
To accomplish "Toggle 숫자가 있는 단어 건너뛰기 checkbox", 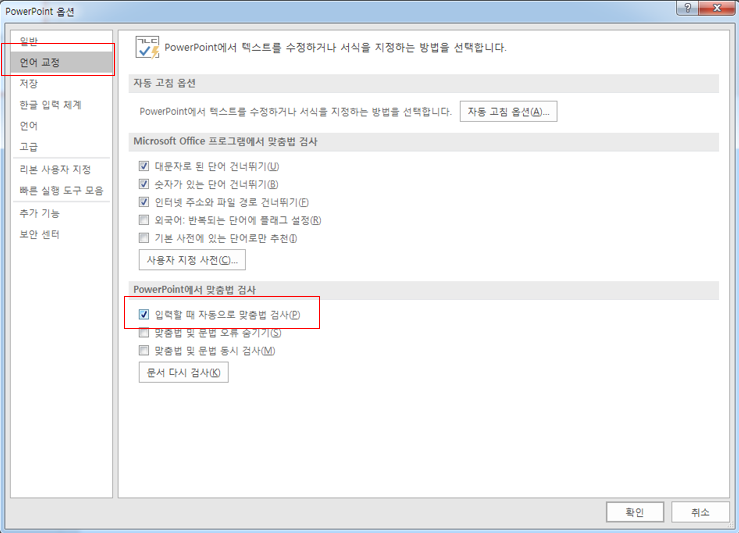I will 144,184.
